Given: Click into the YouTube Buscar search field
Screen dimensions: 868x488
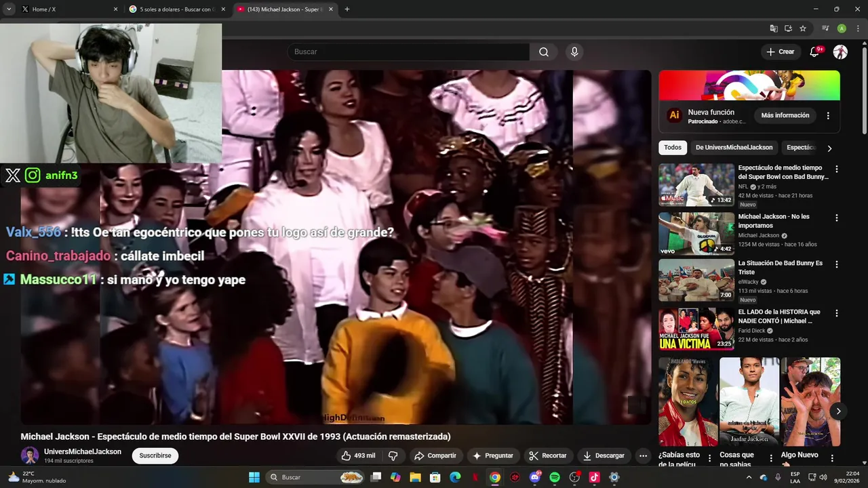Looking at the screenshot, I should coord(409,52).
